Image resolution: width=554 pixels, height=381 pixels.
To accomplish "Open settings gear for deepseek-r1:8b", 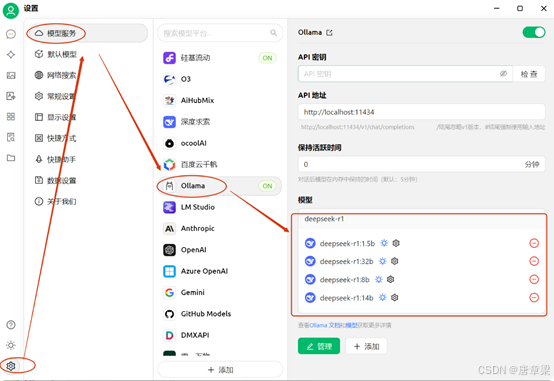I will (390, 279).
